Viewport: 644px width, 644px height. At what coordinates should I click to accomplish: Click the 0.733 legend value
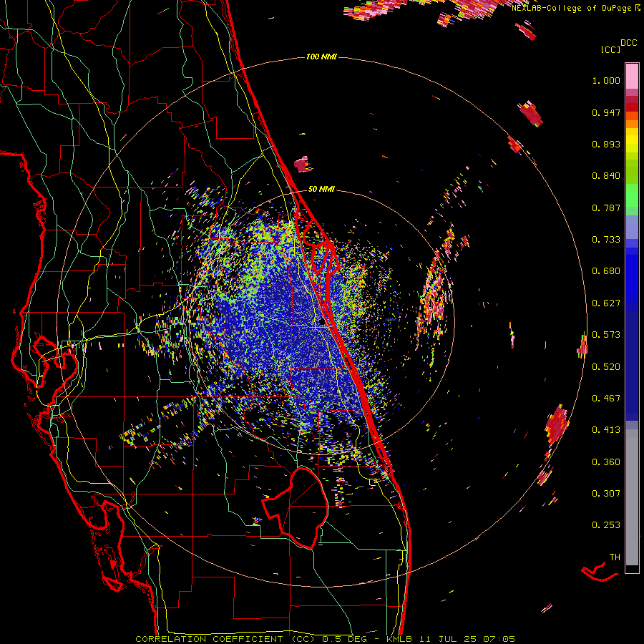[x=606, y=240]
